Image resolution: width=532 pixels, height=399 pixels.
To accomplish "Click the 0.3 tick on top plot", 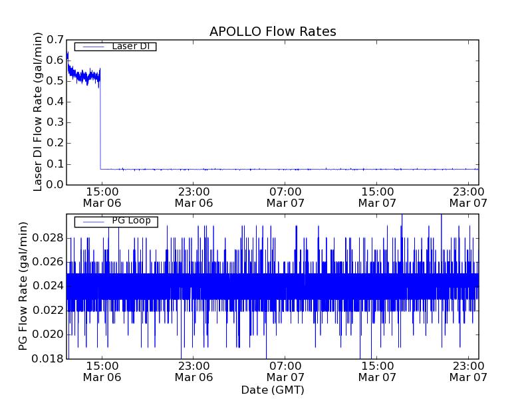I will point(56,122).
